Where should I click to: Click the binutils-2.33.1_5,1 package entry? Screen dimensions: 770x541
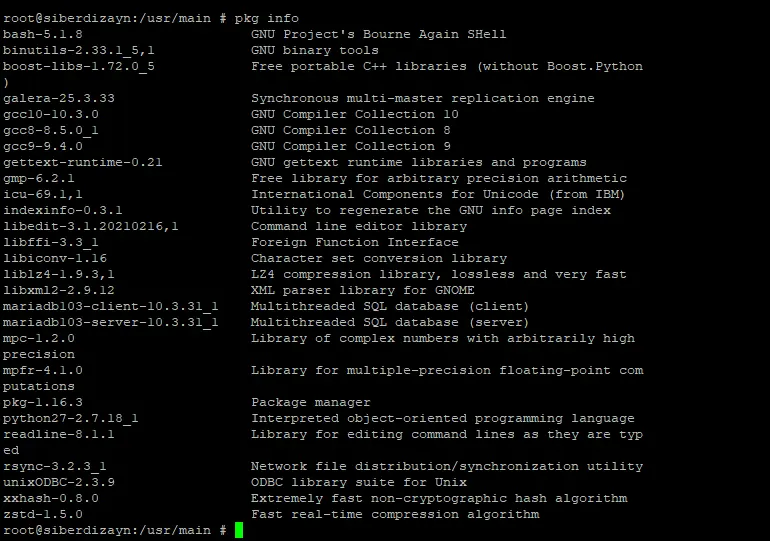point(79,50)
